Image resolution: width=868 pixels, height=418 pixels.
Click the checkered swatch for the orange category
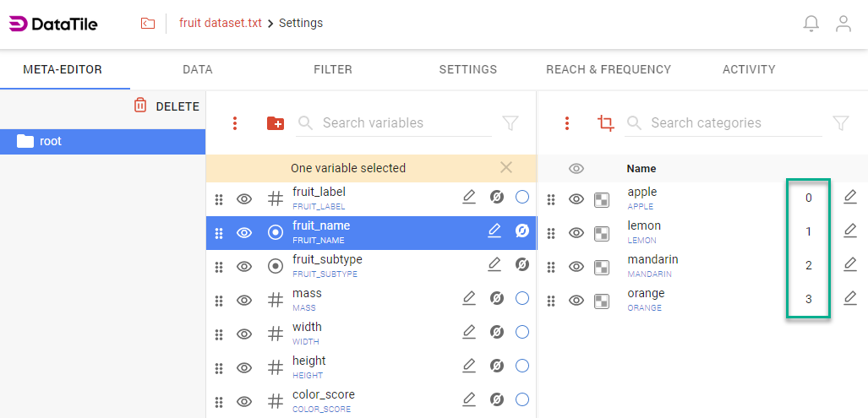[x=602, y=301]
